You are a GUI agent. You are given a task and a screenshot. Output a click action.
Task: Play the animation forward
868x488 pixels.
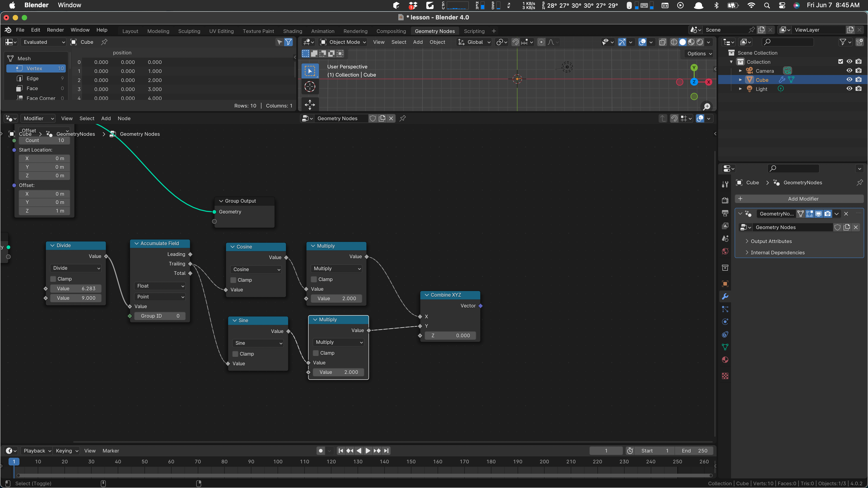[368, 451]
